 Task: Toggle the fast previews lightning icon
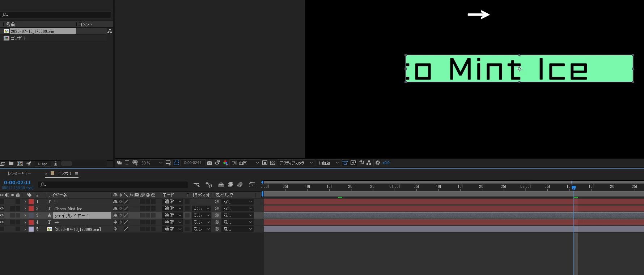click(353, 163)
